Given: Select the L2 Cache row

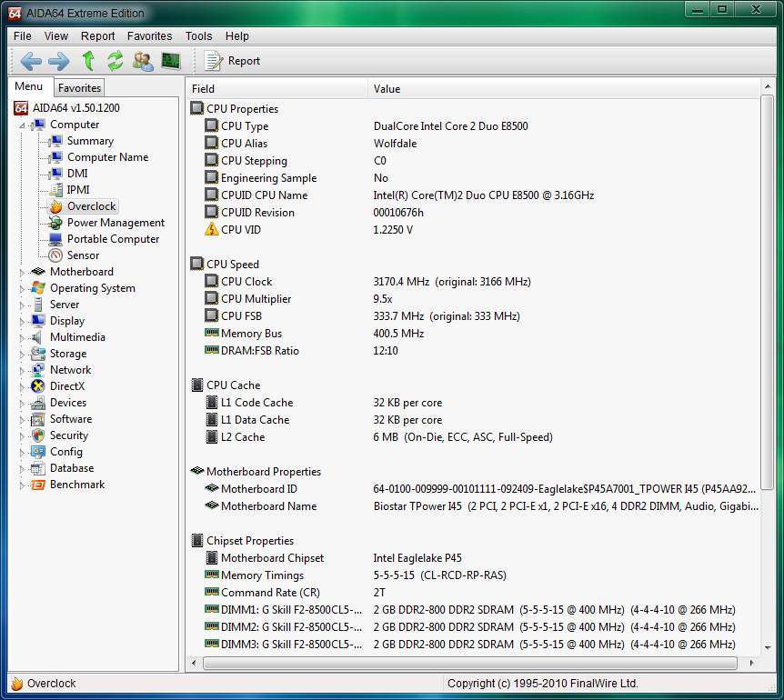Looking at the screenshot, I should tap(473, 437).
